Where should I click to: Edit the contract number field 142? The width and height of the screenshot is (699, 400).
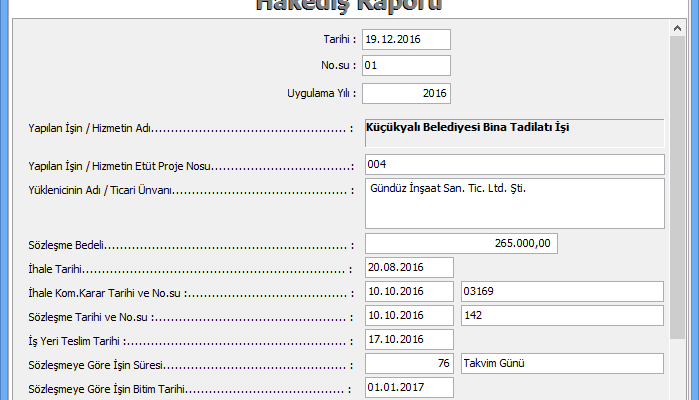click(x=561, y=315)
